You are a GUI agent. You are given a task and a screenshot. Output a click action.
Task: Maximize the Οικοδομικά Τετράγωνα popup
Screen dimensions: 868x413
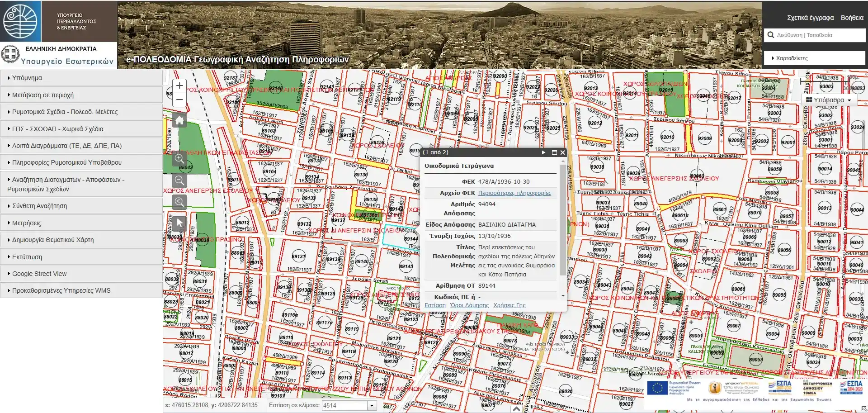click(554, 152)
